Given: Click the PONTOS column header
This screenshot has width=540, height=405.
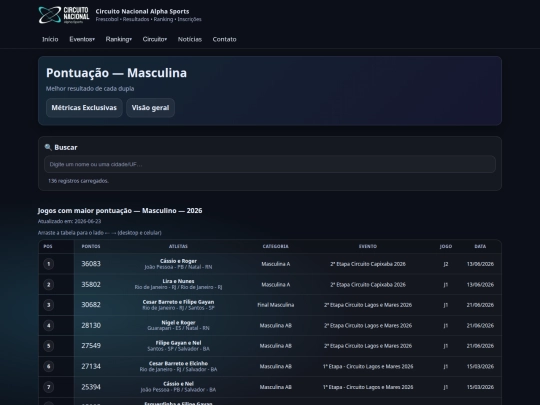Looking at the screenshot, I should [91, 247].
